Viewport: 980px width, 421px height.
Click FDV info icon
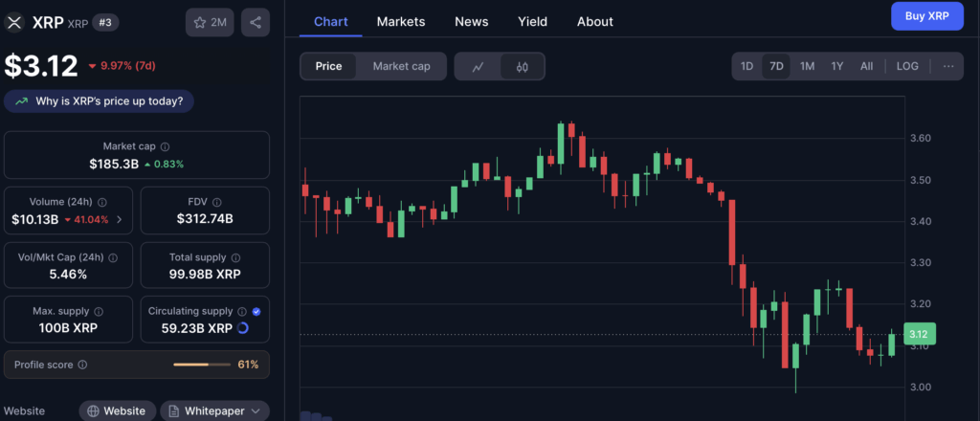click(217, 203)
